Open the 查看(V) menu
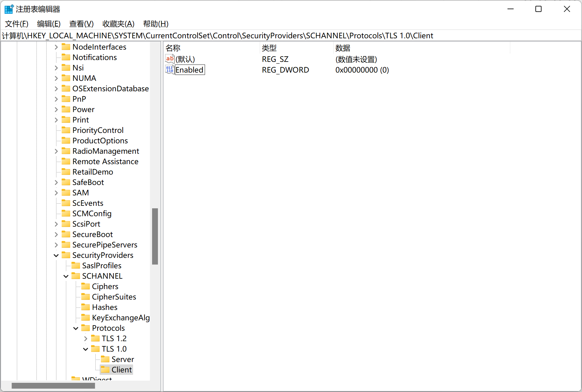 pyautogui.click(x=81, y=24)
